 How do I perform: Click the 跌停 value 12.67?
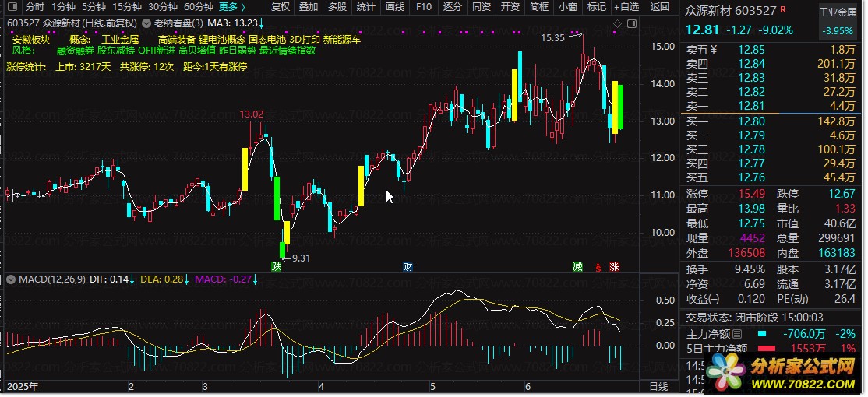tap(842, 194)
